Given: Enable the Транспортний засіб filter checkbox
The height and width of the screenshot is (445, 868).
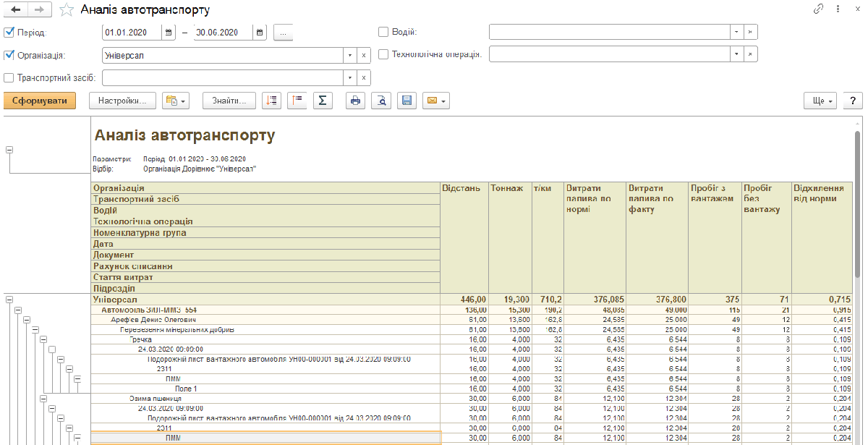Looking at the screenshot, I should pos(9,78).
